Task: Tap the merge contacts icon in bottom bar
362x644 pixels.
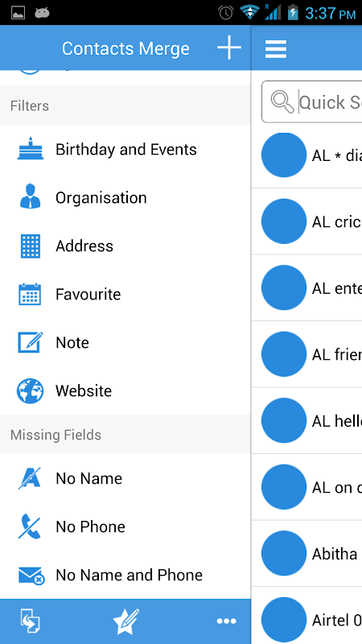Action: [x=31, y=621]
